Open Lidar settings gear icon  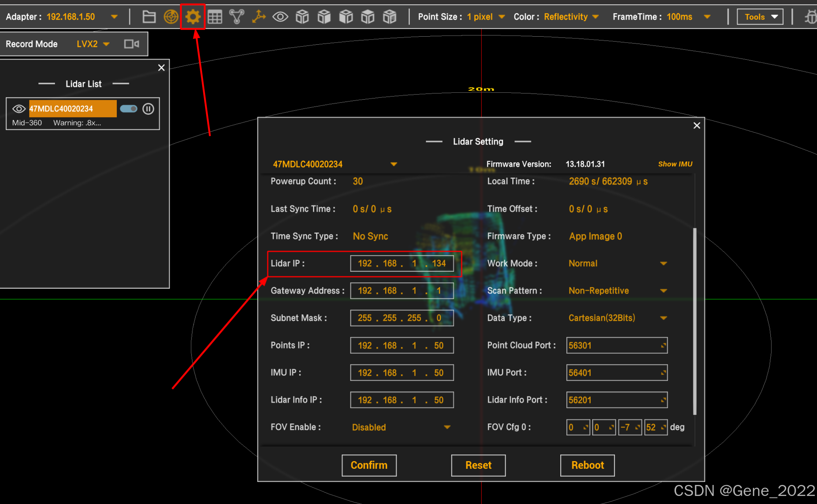click(x=193, y=17)
